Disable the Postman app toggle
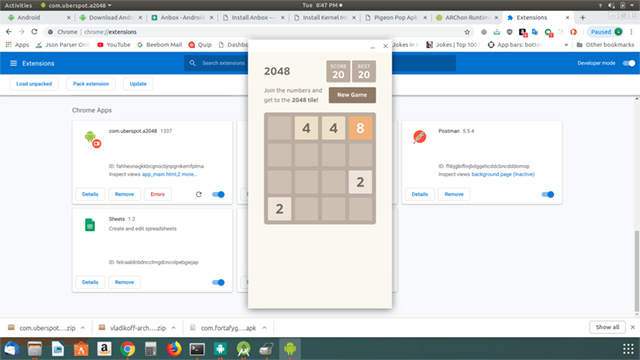 tap(548, 194)
